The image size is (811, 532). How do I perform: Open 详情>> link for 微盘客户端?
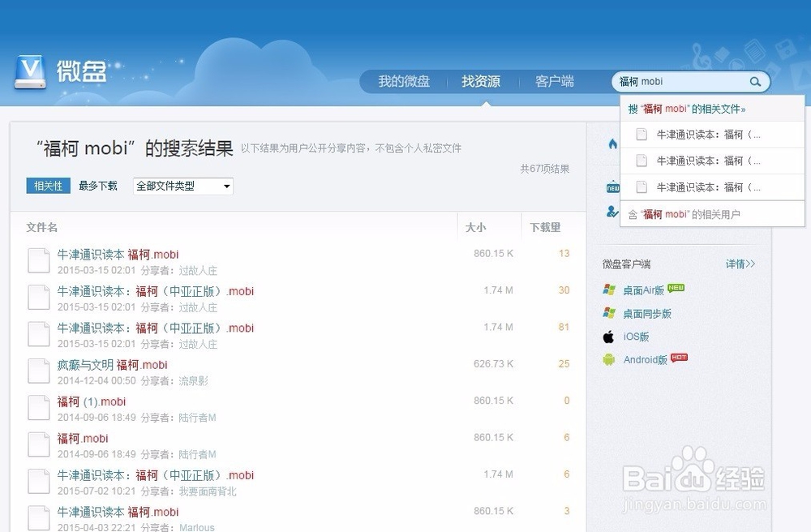(740, 264)
